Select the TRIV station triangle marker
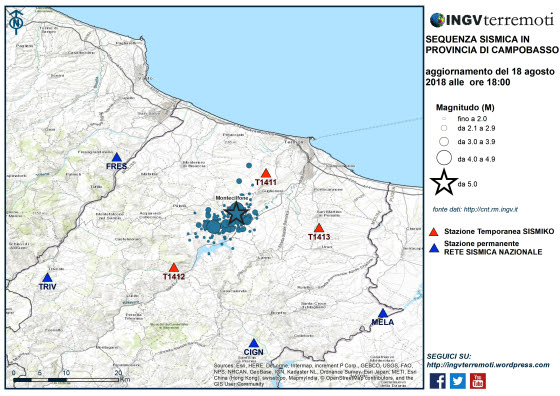This screenshot has width=560, height=396. coord(47,277)
